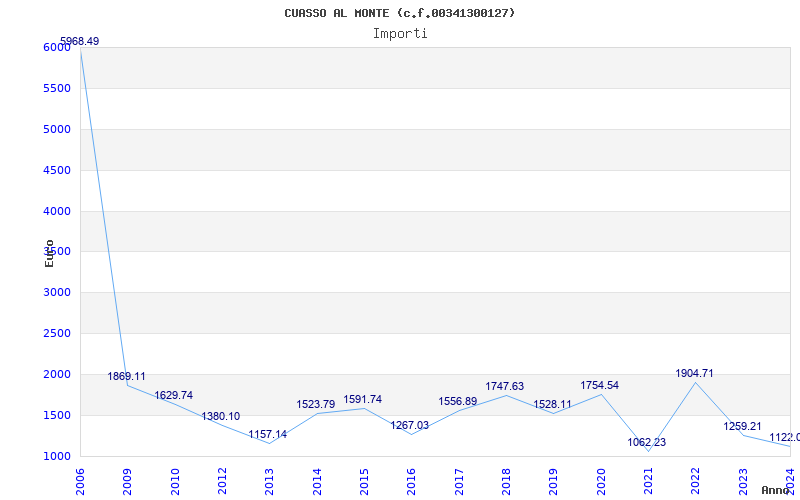Click the 2006 x-axis year label
800x500 pixels.
coord(80,481)
